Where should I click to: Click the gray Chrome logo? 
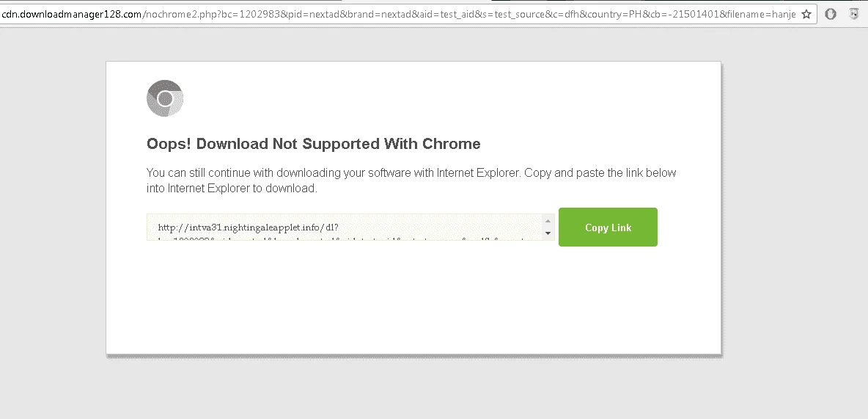tap(165, 98)
